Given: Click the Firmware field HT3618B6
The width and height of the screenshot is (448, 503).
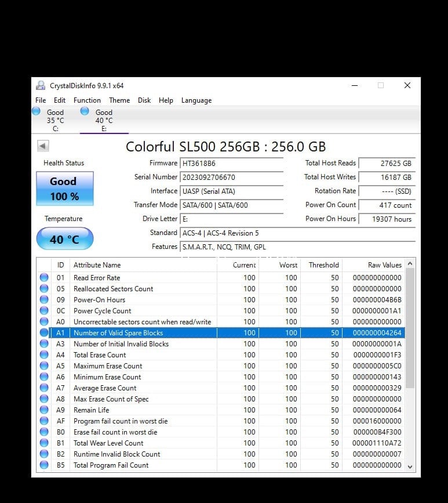Looking at the screenshot, I should coord(232,163).
